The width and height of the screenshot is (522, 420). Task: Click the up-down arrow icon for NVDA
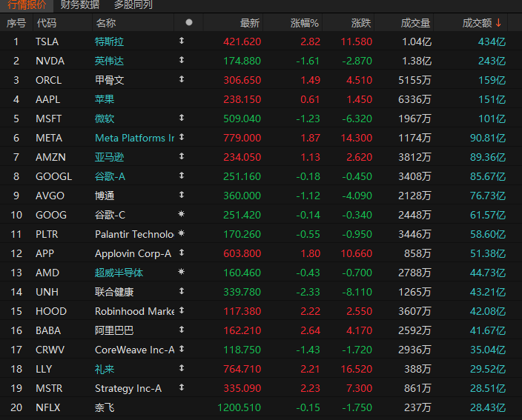(x=182, y=60)
